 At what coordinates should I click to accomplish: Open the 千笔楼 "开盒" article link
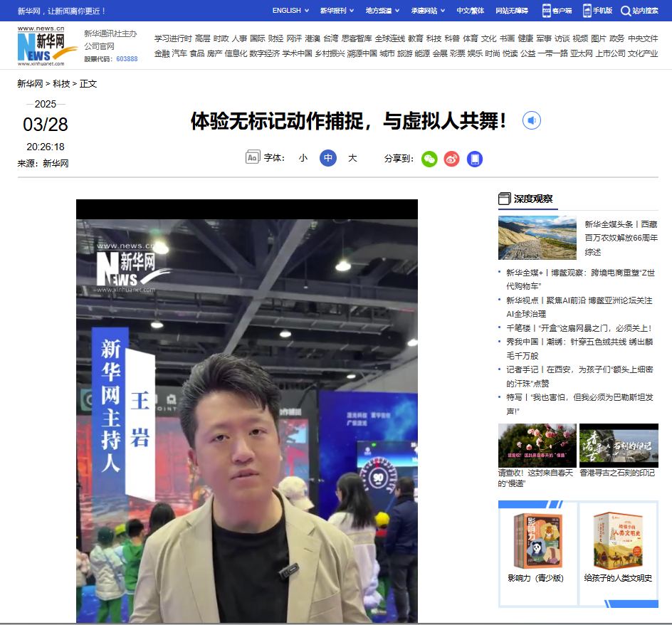[579, 328]
